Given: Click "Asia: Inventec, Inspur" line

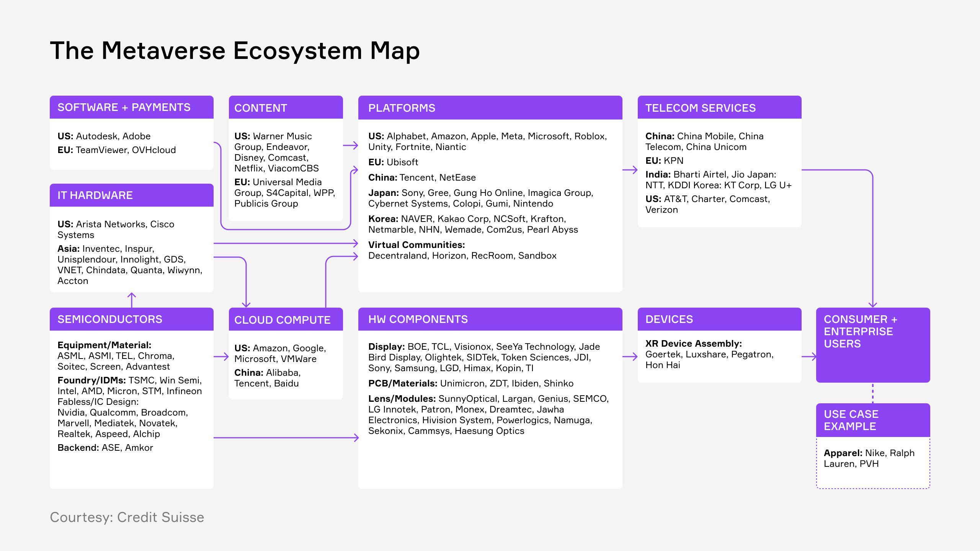Looking at the screenshot, I should pyautogui.click(x=106, y=249).
